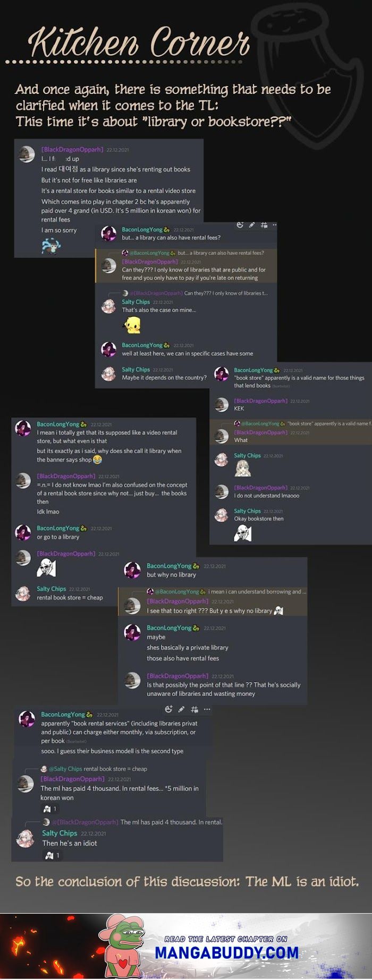
Task: Open BaconLongYong's avatar next to 'but why no library'
Action: (132, 570)
